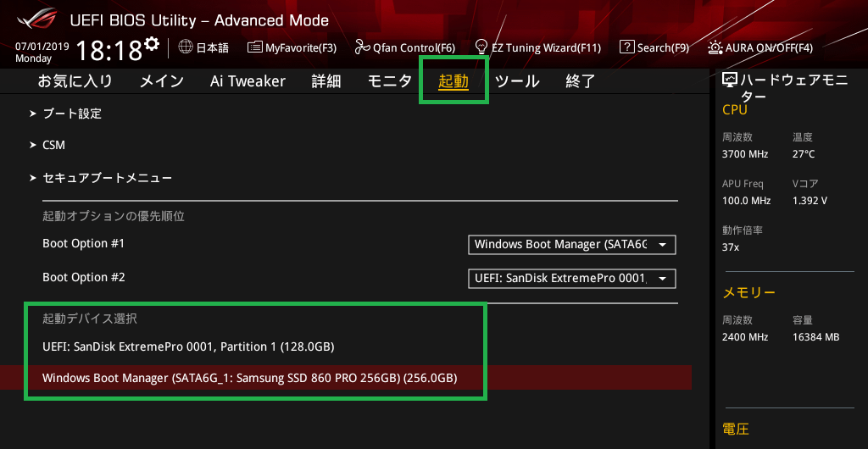868x449 pixels.
Task: Click the CPU section heading
Action: coord(735,109)
